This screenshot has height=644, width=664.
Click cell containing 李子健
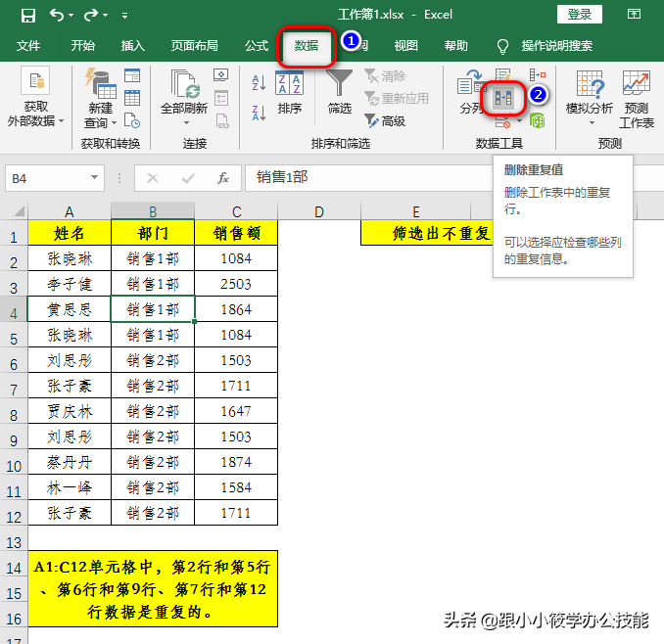point(69,284)
